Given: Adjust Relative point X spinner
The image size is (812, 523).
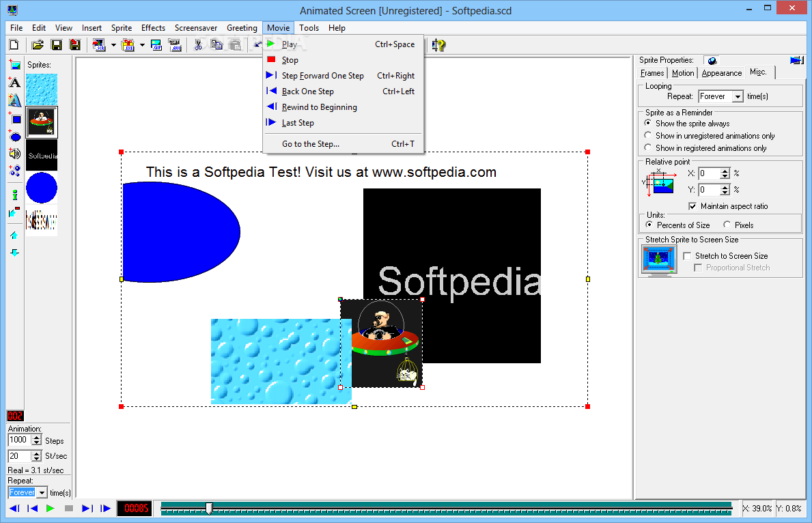Looking at the screenshot, I should click(725, 173).
